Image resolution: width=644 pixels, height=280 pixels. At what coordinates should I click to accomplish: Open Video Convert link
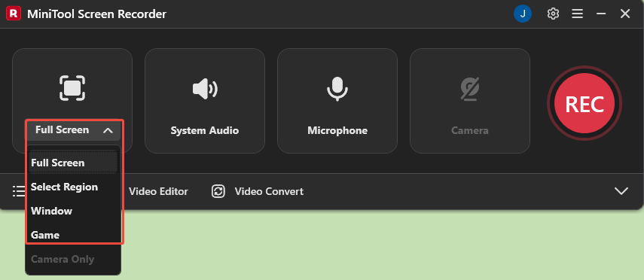coord(269,191)
